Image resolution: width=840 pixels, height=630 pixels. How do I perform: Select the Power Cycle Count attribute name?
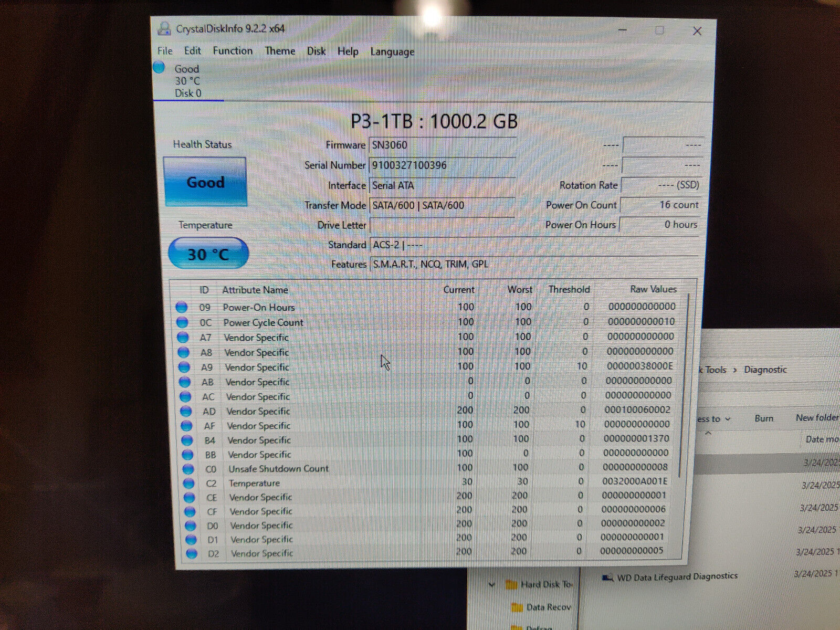pos(263,322)
